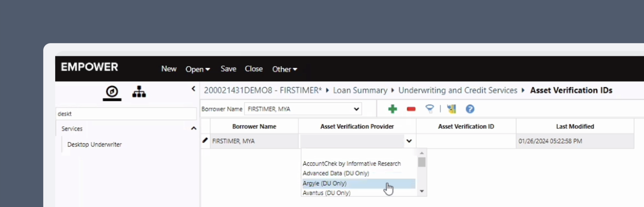The image size is (644, 207).
Task: Click the hierarchy sitemap icon in the sidebar
Action: 139,92
